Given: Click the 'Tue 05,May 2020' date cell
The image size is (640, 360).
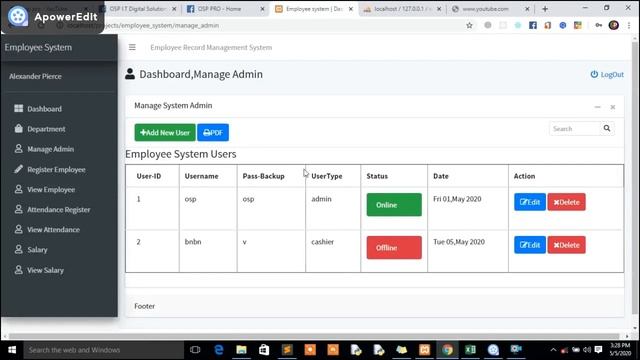Looking at the screenshot, I should [x=459, y=242].
